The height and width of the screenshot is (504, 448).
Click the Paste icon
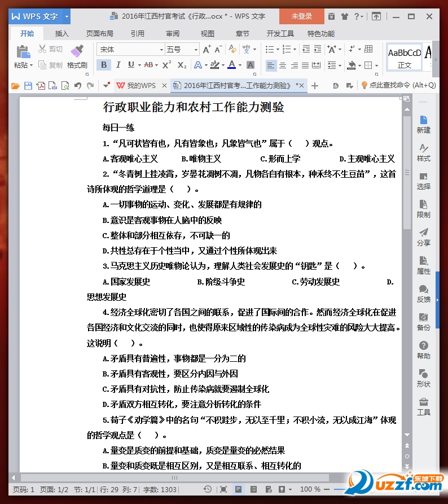click(x=23, y=51)
